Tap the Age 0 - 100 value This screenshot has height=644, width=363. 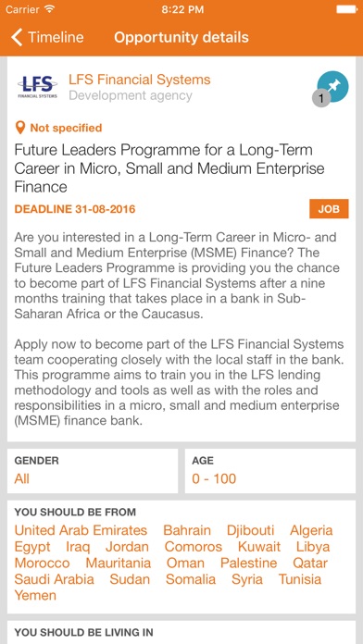[214, 478]
